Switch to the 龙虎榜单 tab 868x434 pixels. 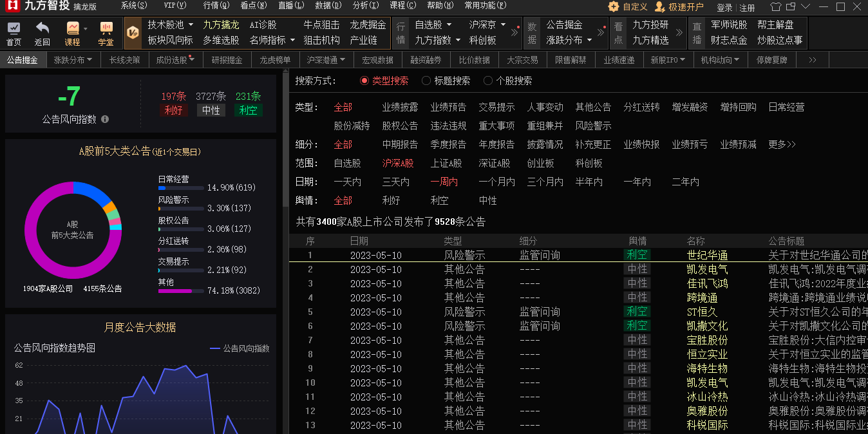tap(275, 60)
